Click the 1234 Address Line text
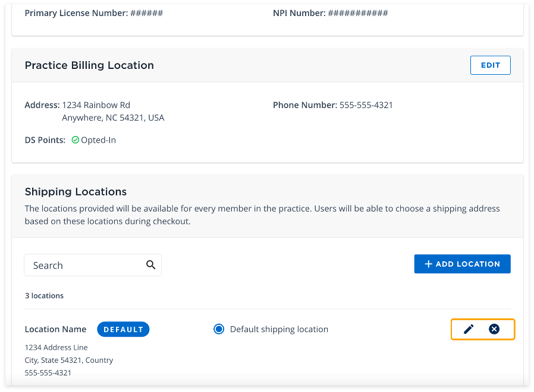 click(x=56, y=347)
